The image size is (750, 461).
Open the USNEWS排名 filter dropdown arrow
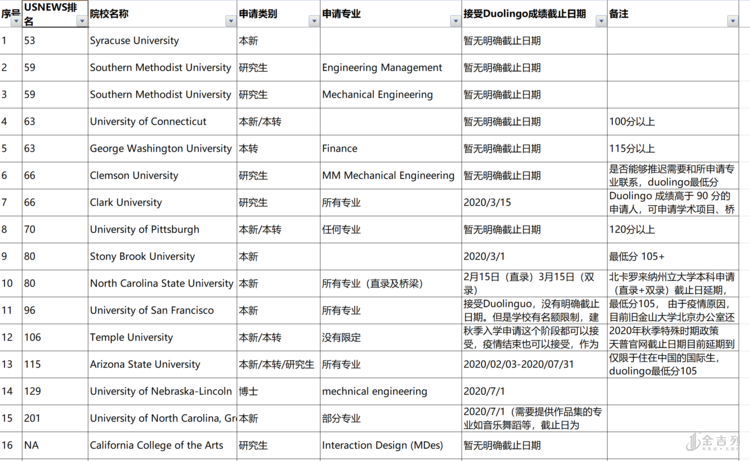pos(81,21)
